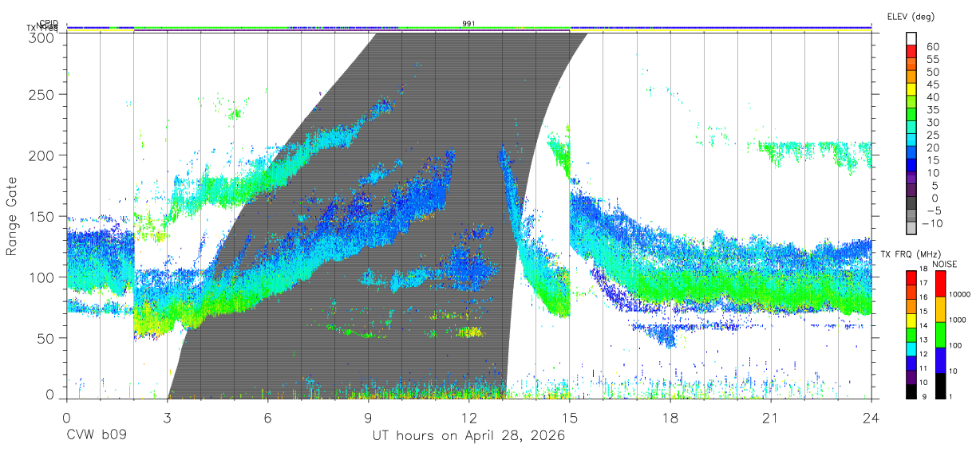Click the ELEV legend value '30'
This screenshot has height=452, width=980.
932,123
